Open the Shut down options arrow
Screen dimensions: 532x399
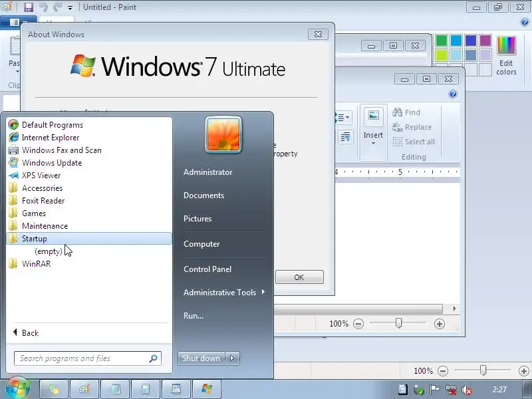tap(232, 358)
